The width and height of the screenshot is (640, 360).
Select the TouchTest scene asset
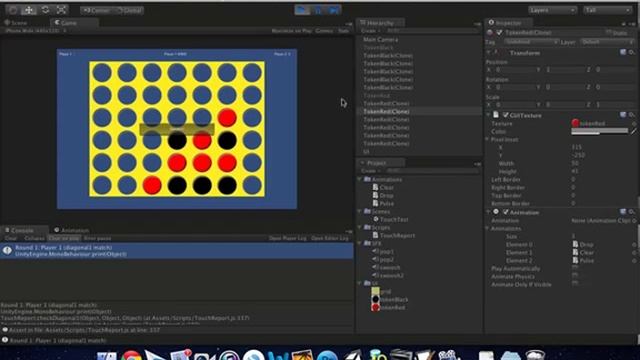click(390, 219)
